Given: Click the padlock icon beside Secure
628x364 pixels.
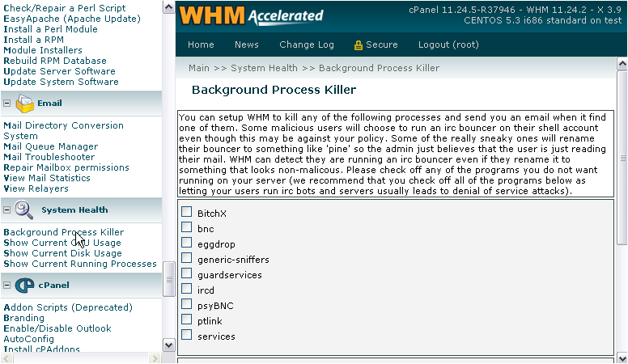Looking at the screenshot, I should [x=358, y=45].
